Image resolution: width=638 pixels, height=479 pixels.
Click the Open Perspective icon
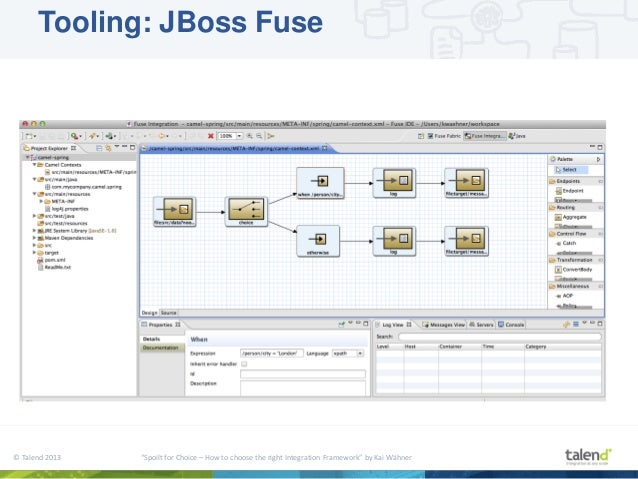(421, 136)
